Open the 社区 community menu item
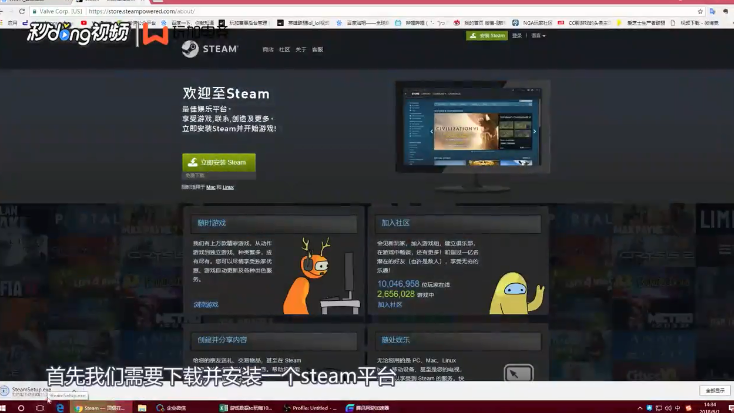Image resolution: width=734 pixels, height=413 pixels. [x=284, y=50]
